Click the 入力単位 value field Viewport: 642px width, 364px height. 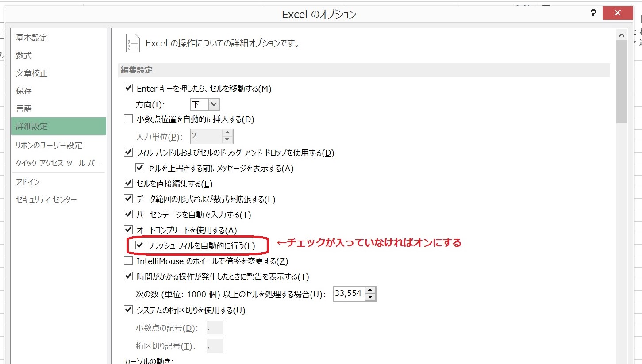click(x=206, y=136)
